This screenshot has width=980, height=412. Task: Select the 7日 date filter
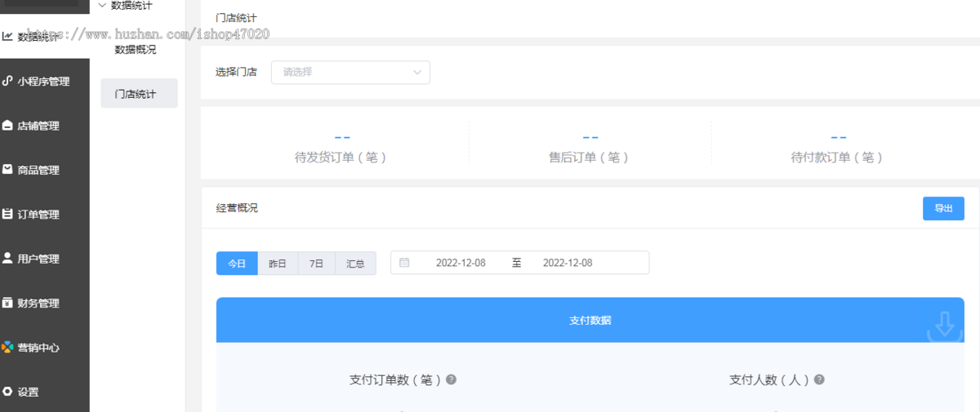coord(317,264)
